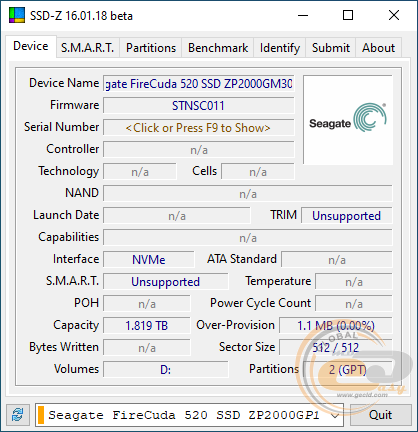The width and height of the screenshot is (418, 432).
Task: Click the TRIM Unsupported value
Action: (x=347, y=216)
